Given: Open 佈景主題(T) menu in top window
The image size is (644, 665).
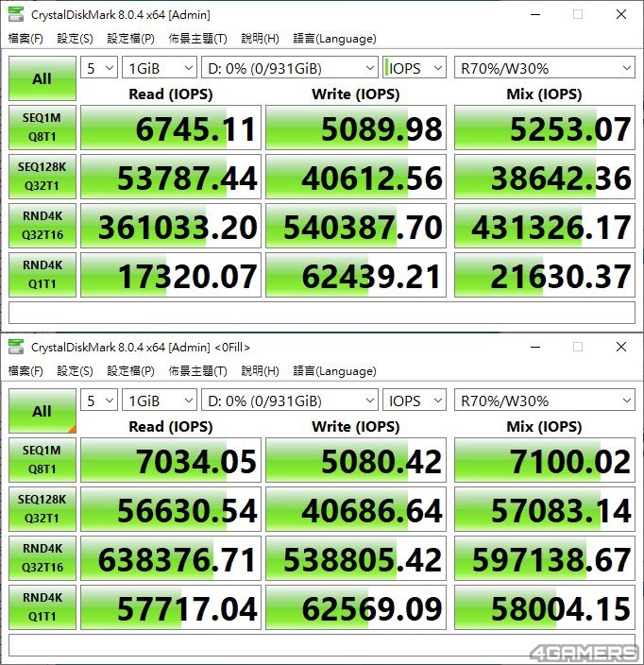Looking at the screenshot, I should point(197,39).
